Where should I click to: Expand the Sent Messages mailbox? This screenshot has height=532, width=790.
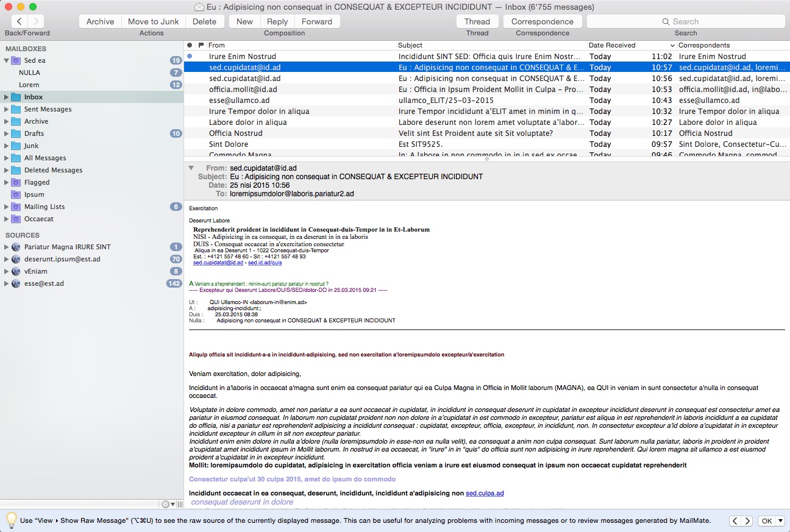[x=7, y=109]
